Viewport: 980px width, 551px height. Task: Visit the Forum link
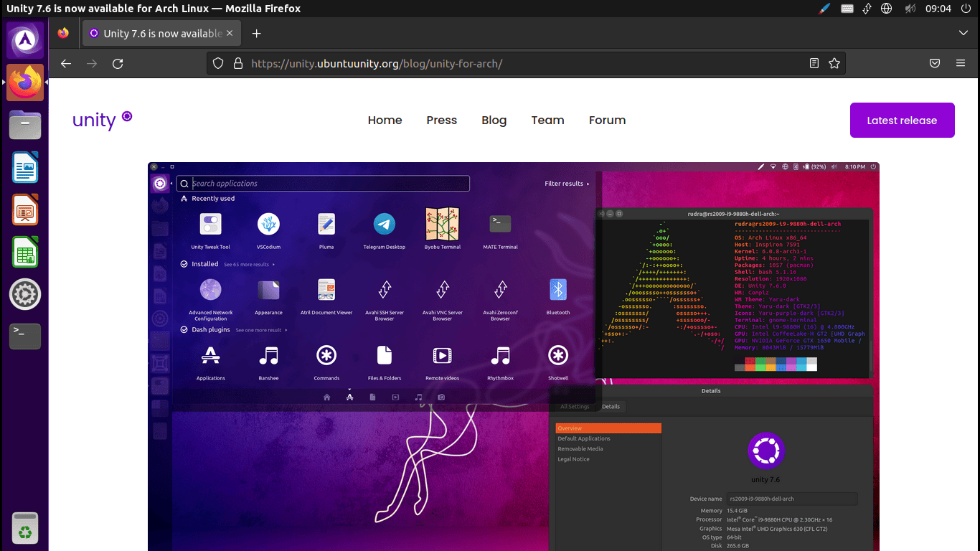tap(607, 121)
